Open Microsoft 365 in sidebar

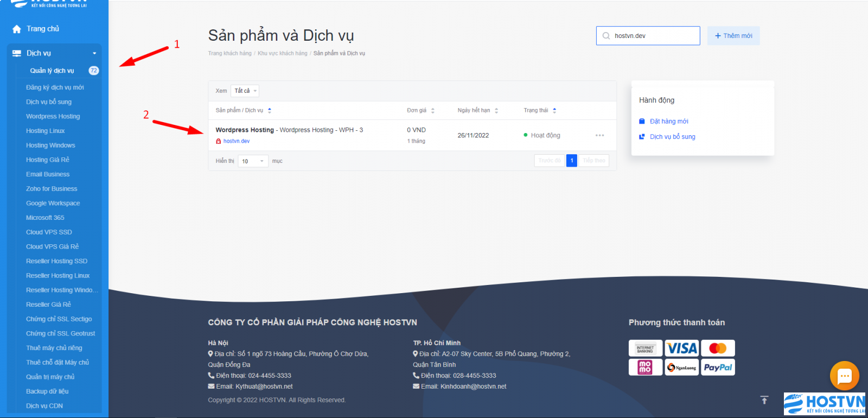pos(45,218)
